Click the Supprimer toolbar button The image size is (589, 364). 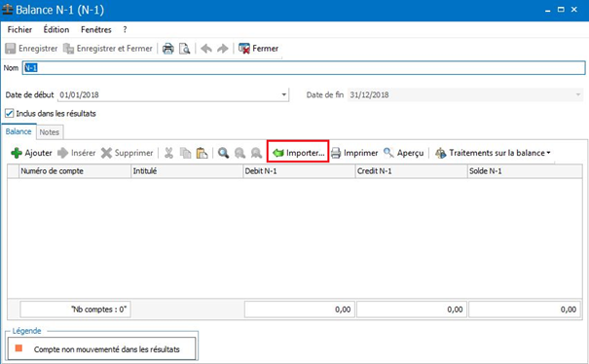pyautogui.click(x=128, y=153)
